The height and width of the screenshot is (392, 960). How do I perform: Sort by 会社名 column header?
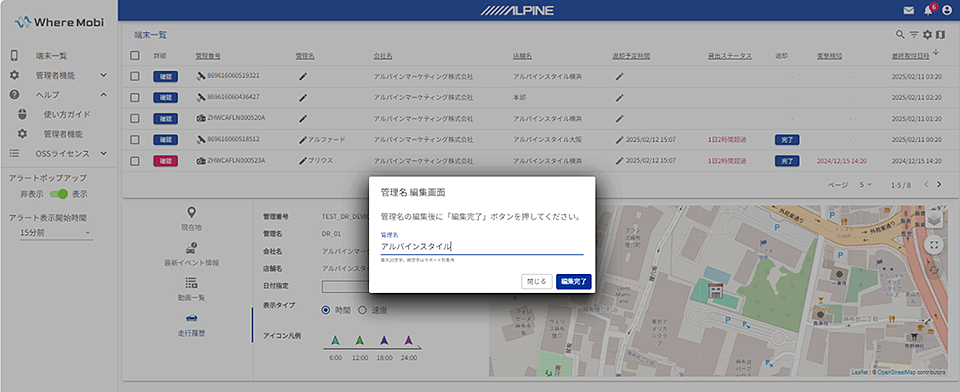pyautogui.click(x=383, y=56)
